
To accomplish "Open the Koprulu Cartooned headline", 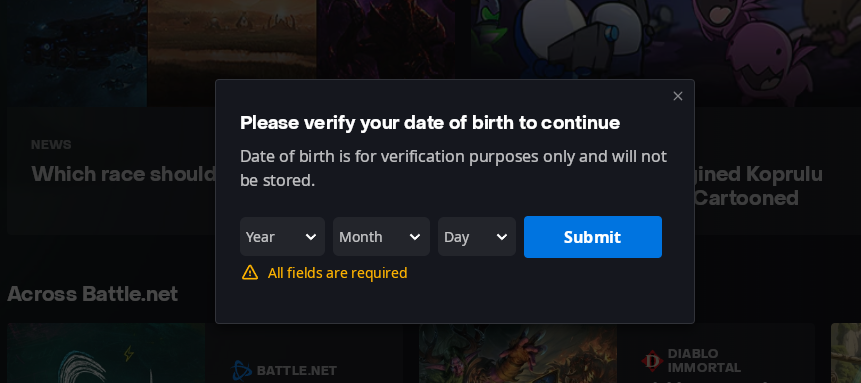I will (x=758, y=186).
